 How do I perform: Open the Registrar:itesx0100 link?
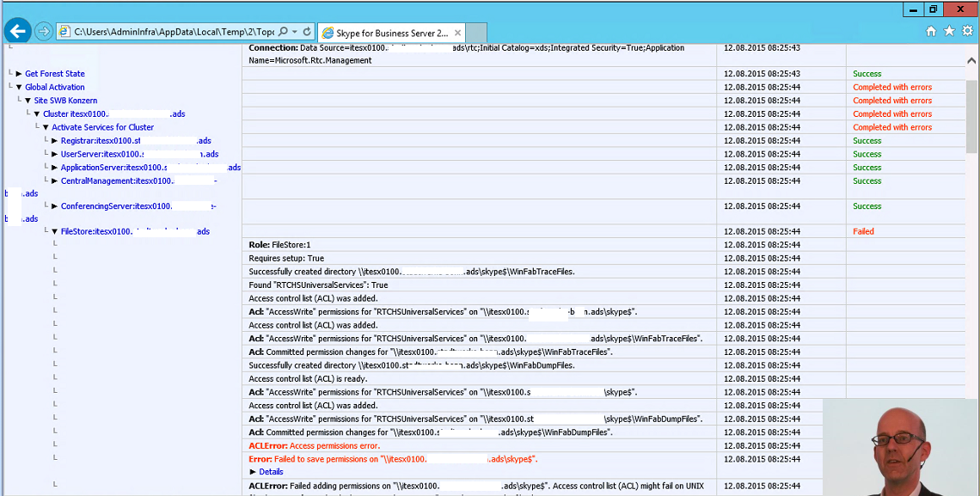(136, 141)
